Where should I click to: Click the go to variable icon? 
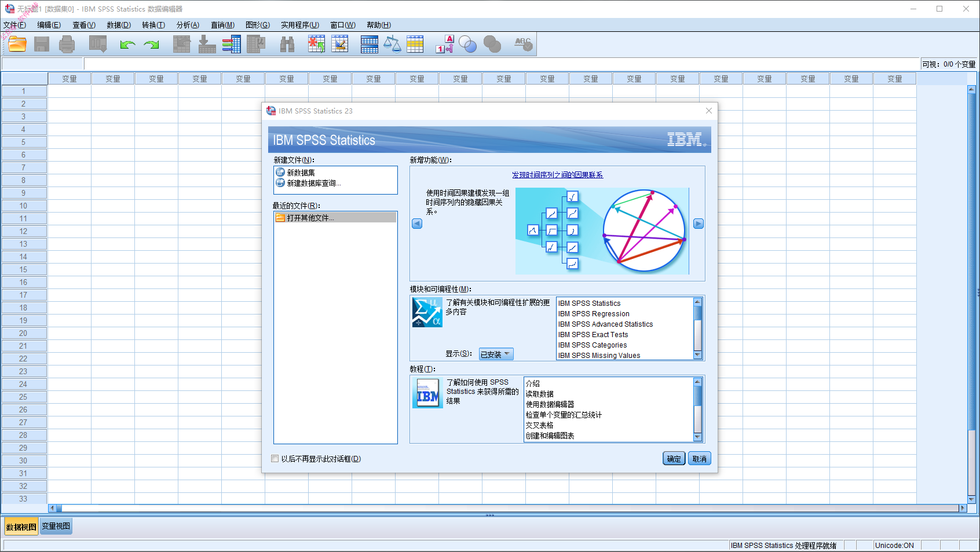207,44
